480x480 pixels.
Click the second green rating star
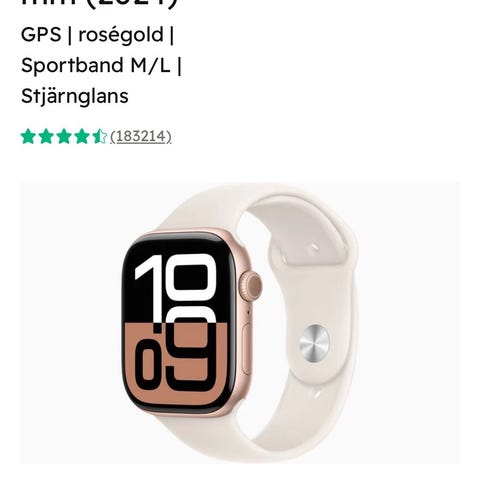[x=46, y=137]
